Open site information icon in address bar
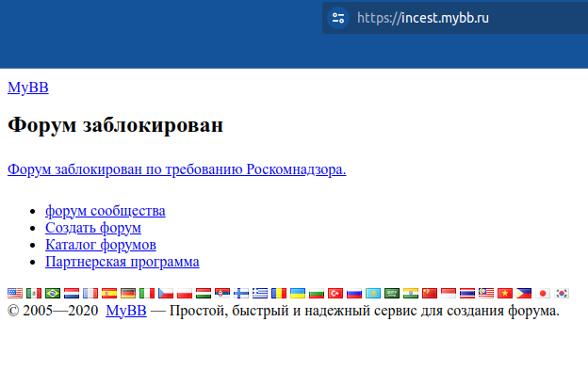 pyautogui.click(x=338, y=18)
